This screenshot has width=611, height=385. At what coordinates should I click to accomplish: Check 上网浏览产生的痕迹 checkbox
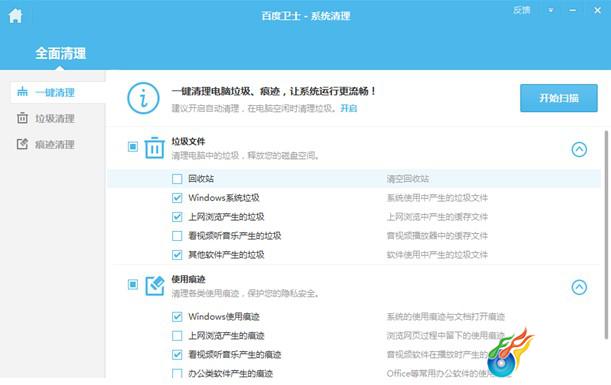177,336
